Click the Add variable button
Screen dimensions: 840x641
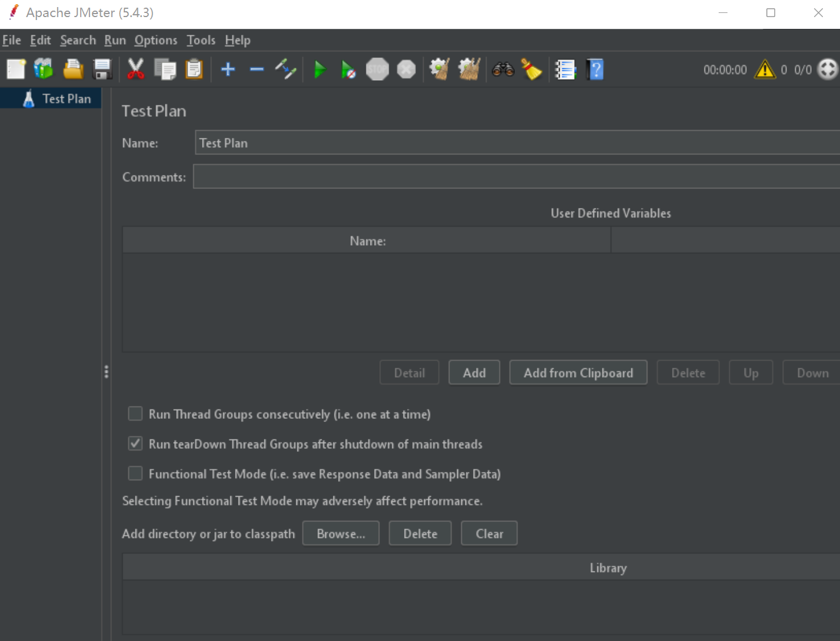pyautogui.click(x=474, y=372)
